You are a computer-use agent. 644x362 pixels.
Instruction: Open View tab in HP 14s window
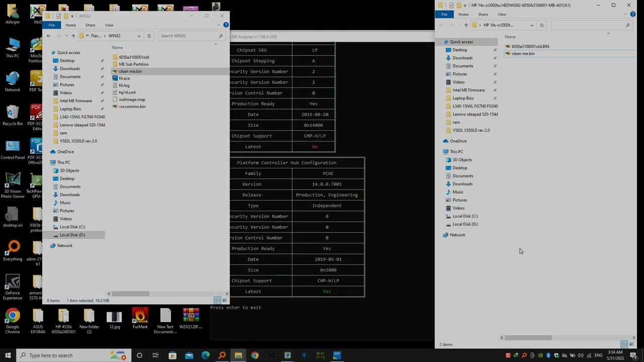[502, 14]
